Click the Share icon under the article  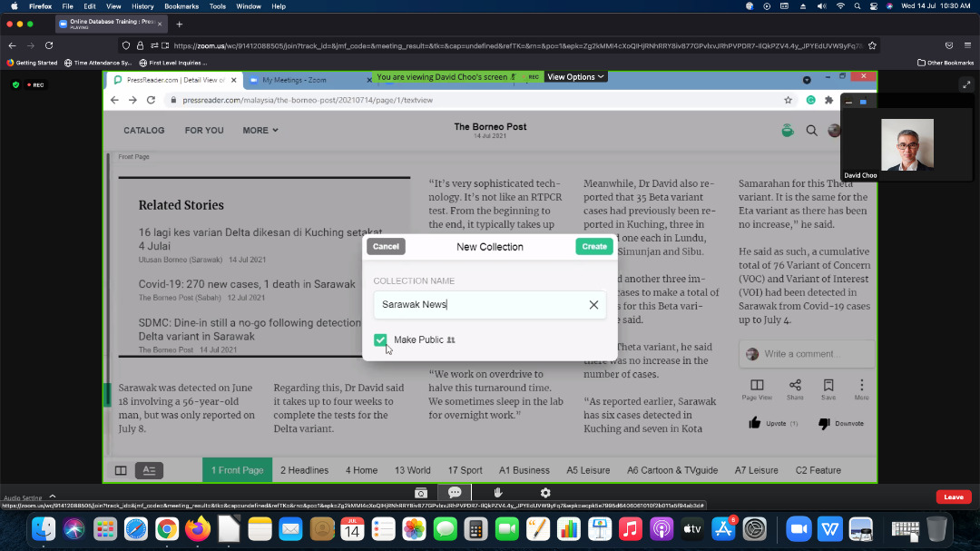pos(795,386)
